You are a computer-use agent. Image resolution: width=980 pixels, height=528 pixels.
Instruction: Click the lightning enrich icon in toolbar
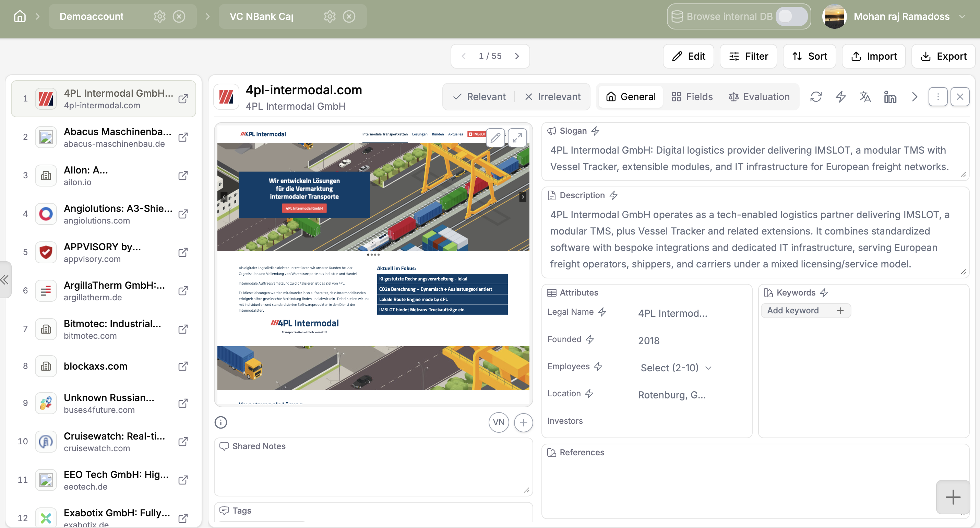841,97
